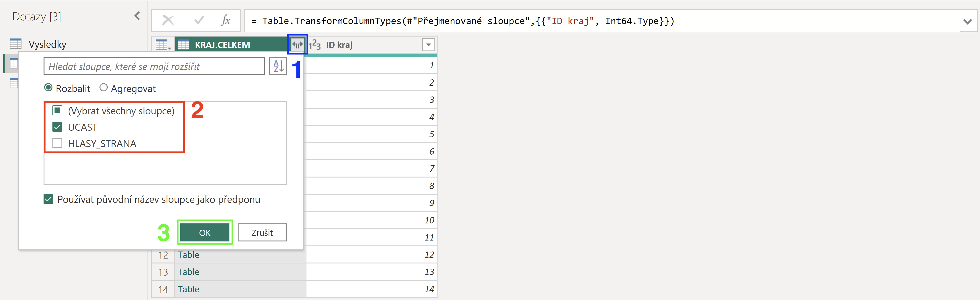Click ID kraj cell with value 14
980x300 pixels.
coord(371,289)
